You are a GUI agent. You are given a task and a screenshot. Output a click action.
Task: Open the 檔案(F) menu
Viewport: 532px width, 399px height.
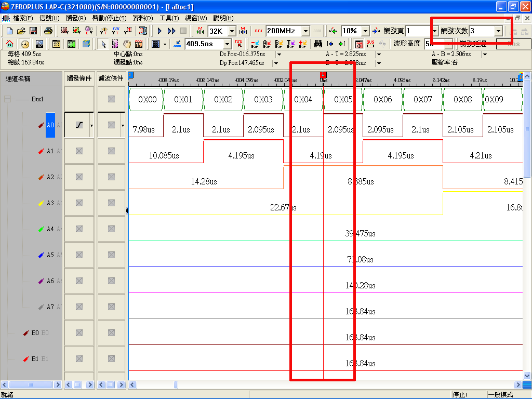pyautogui.click(x=23, y=18)
